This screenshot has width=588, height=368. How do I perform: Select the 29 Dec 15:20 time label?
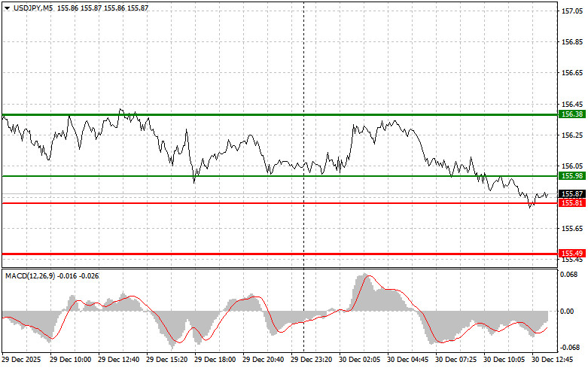tap(167, 360)
